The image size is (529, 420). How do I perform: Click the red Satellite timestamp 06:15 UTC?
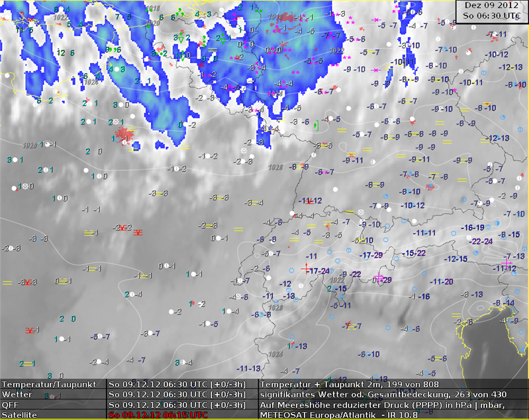tap(158, 415)
